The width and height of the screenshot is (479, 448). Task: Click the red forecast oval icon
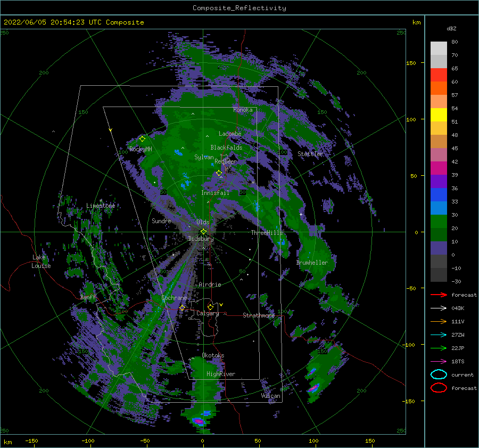439,388
